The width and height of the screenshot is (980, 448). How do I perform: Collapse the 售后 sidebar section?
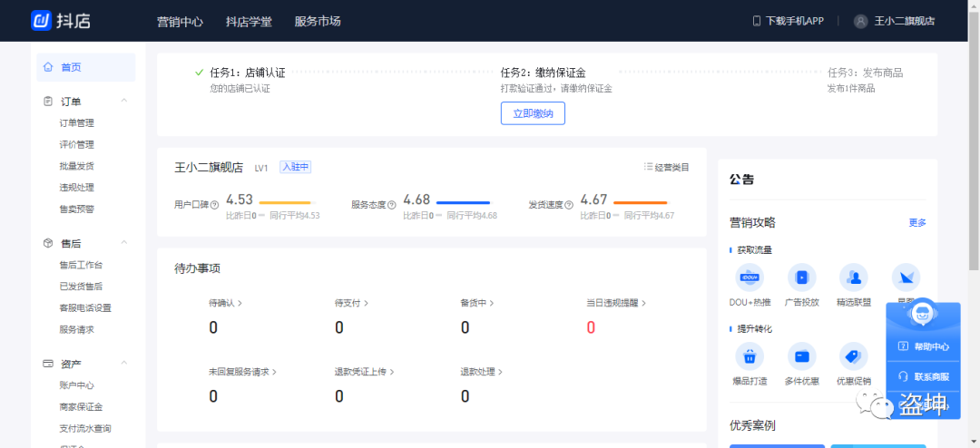click(x=123, y=242)
